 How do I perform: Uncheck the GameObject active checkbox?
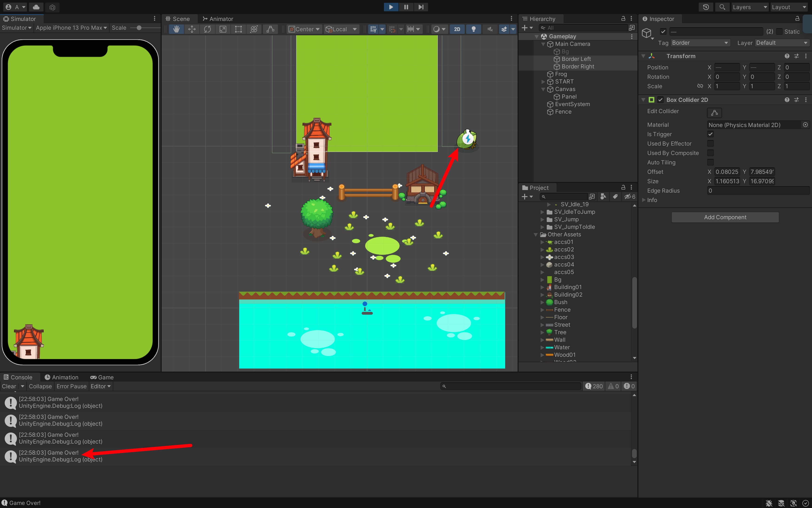[663, 32]
